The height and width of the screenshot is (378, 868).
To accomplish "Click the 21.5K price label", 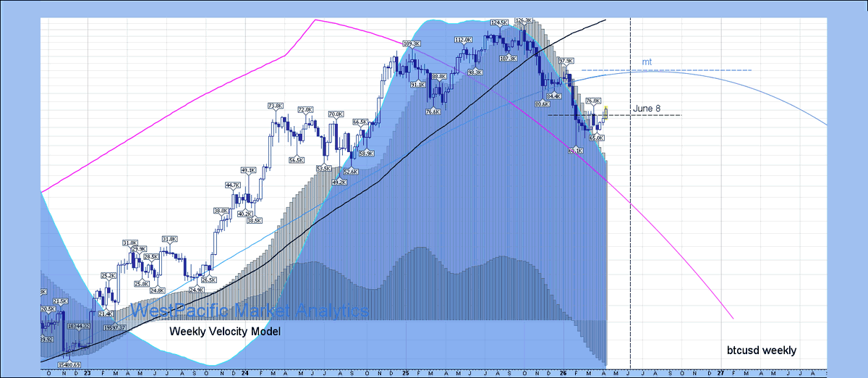I will (60, 301).
